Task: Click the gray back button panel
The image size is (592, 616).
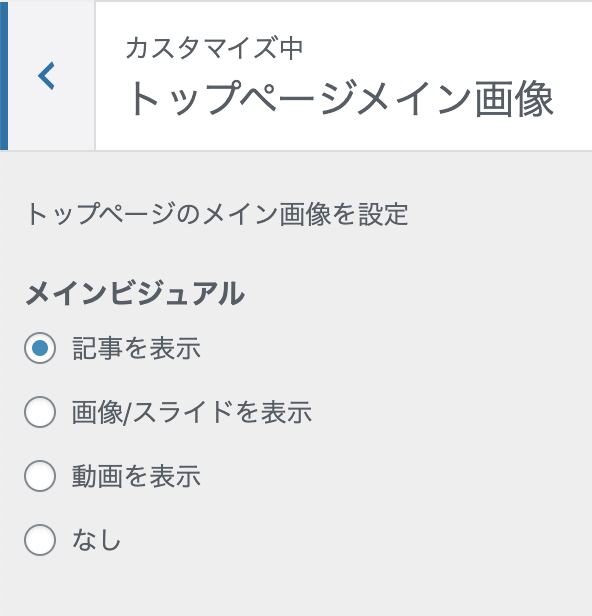Action: (x=51, y=76)
